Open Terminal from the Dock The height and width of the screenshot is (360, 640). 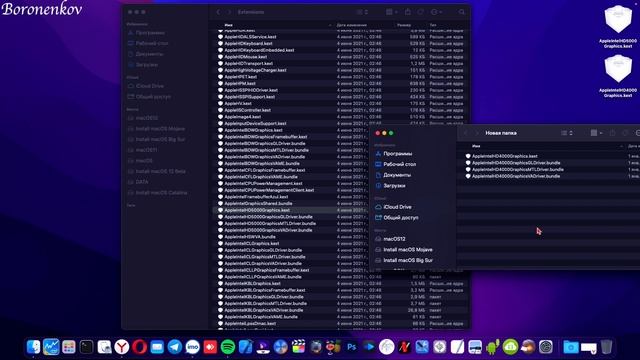click(x=87, y=347)
